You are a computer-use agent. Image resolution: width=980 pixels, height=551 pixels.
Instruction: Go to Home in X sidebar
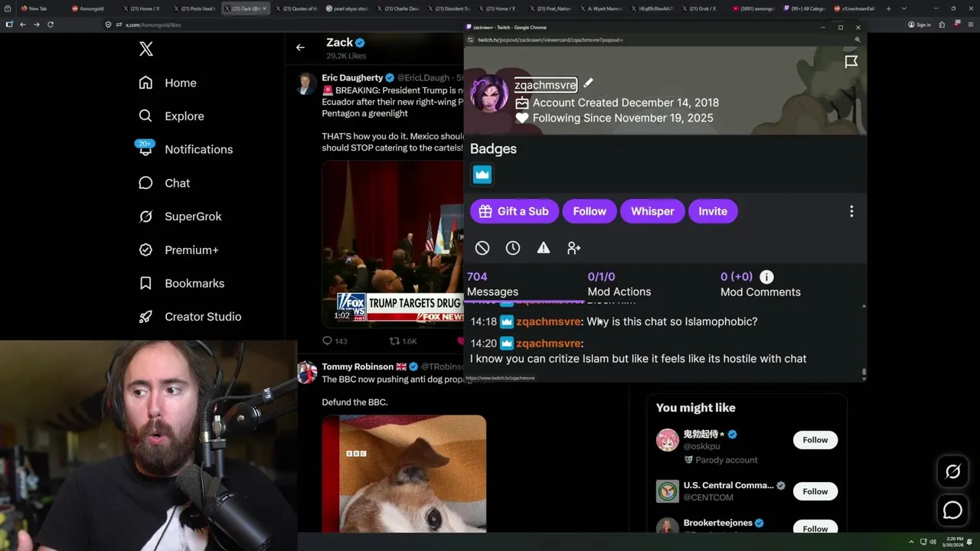[168, 83]
